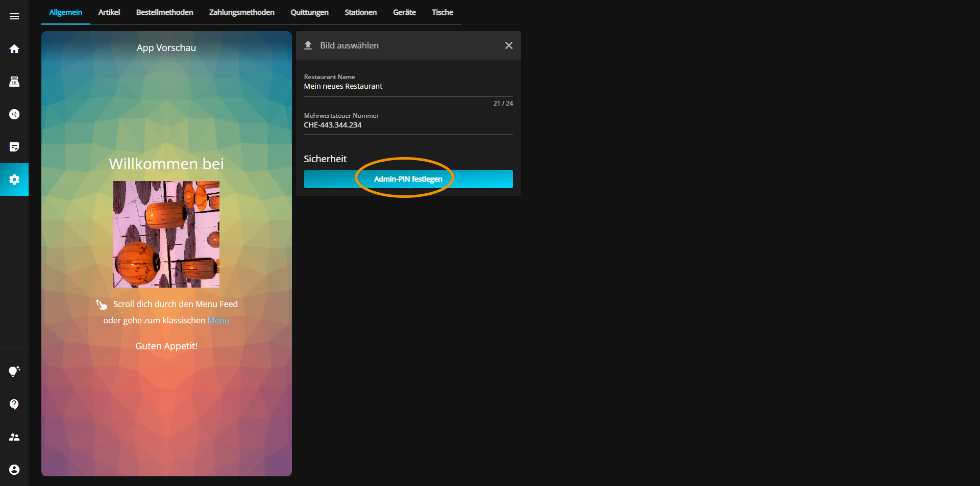Switch to the Quittungen tab
Image resolution: width=980 pixels, height=486 pixels.
click(x=309, y=12)
